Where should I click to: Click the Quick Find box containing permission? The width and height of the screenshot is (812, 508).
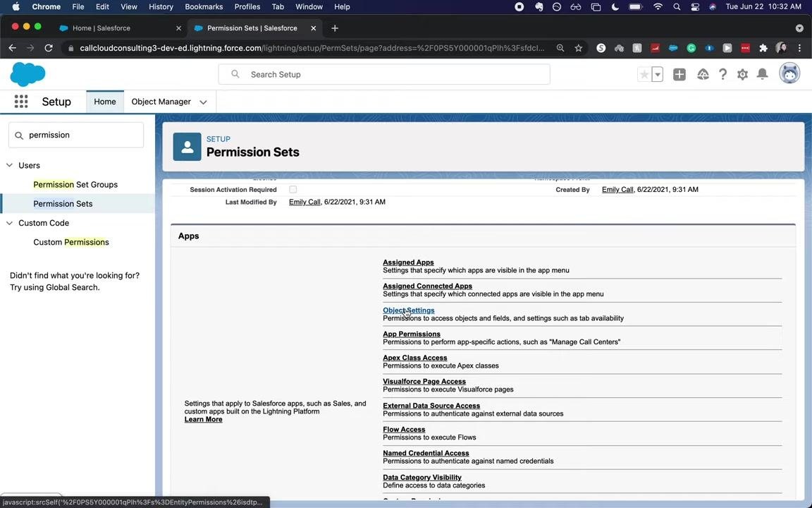[x=76, y=135]
